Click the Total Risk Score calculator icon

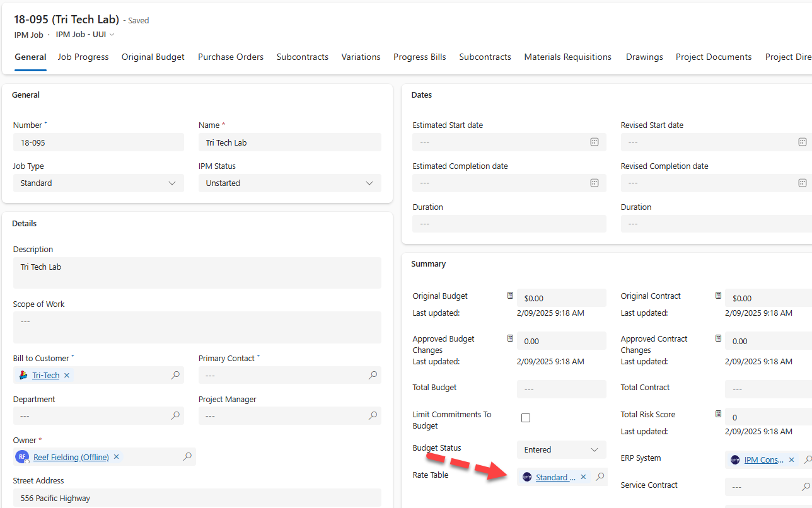pyautogui.click(x=718, y=414)
